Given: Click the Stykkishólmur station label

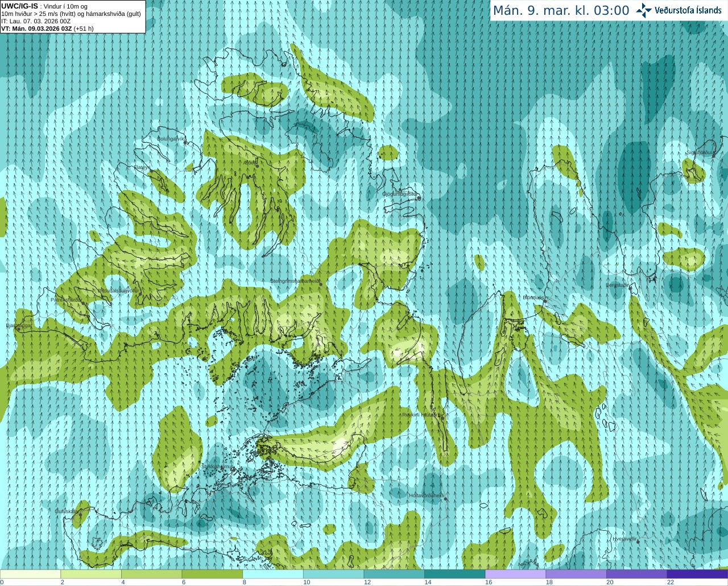Looking at the screenshot, I should 217,467.
